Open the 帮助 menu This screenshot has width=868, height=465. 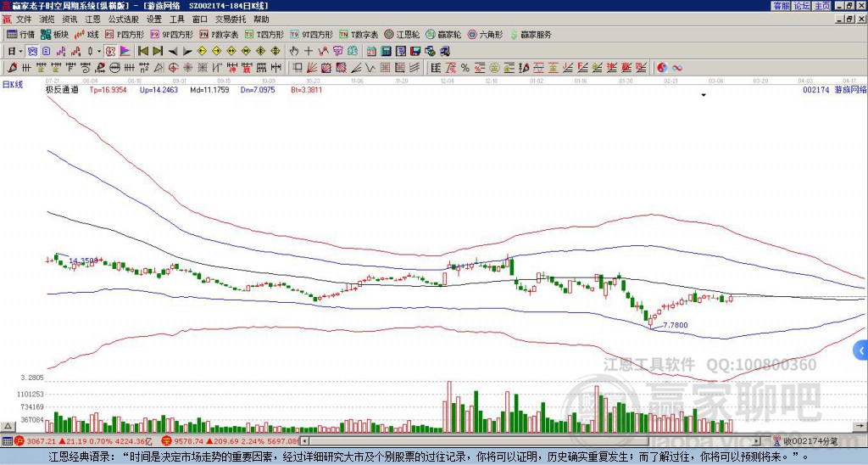click(261, 20)
